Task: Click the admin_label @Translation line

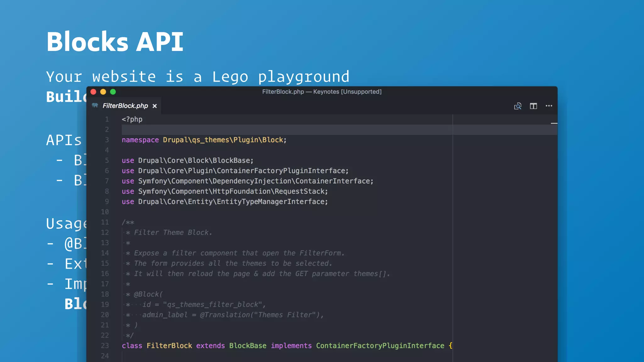Action: tap(233, 315)
